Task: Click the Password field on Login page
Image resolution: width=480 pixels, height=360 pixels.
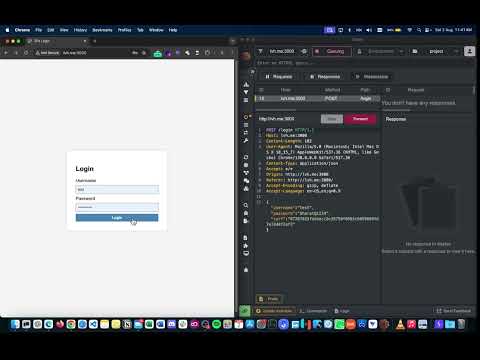Action: (117, 207)
